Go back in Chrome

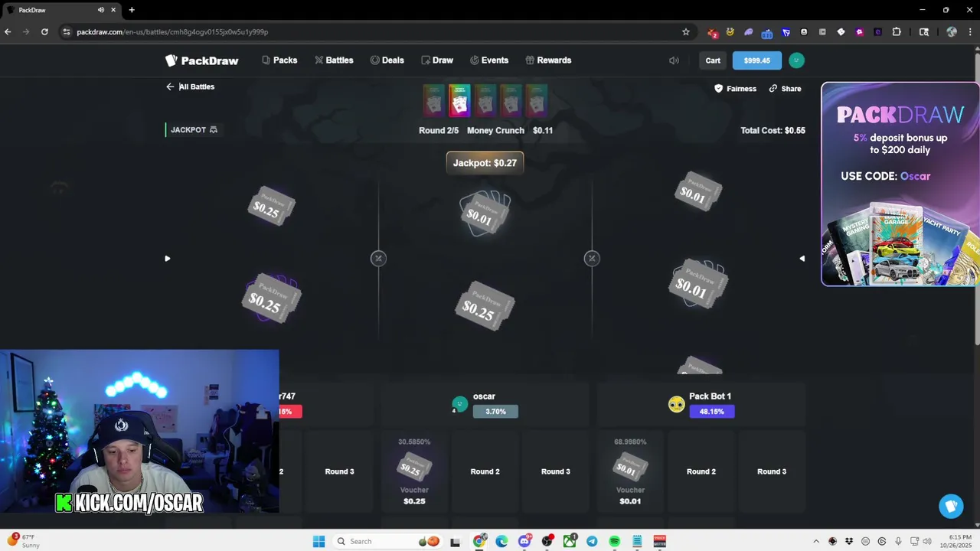pyautogui.click(x=8, y=32)
